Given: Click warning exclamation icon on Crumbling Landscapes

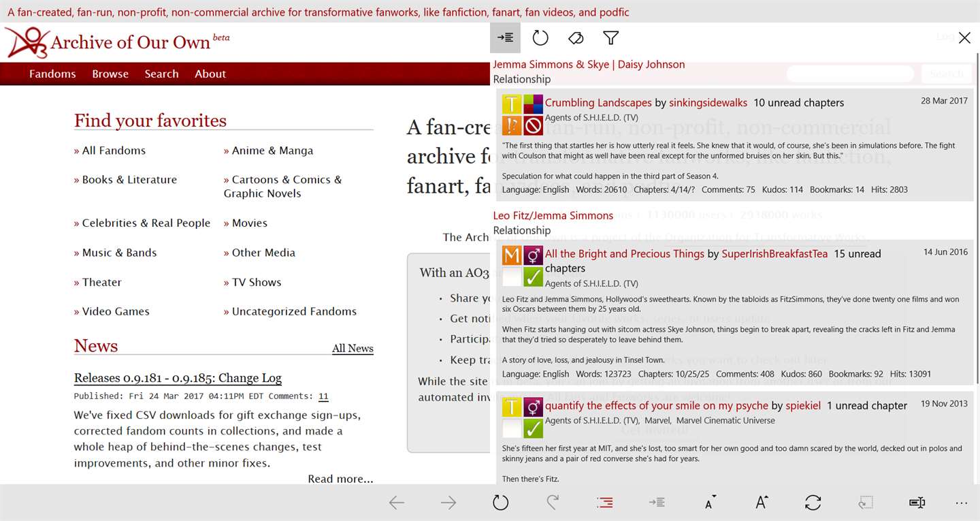Looking at the screenshot, I should click(512, 125).
